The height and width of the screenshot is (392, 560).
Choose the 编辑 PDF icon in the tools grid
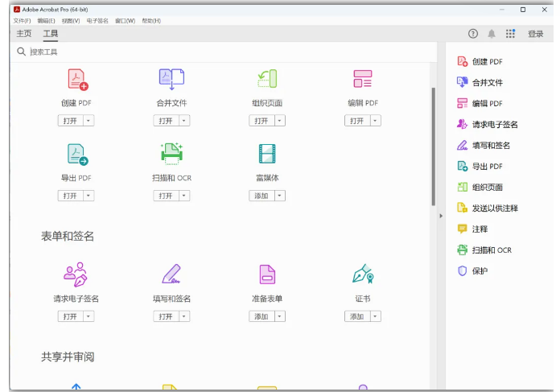pos(363,79)
